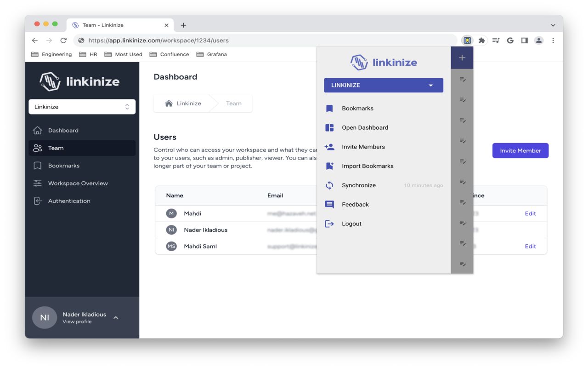Click the Bookmarks icon in the popup

[x=329, y=109]
